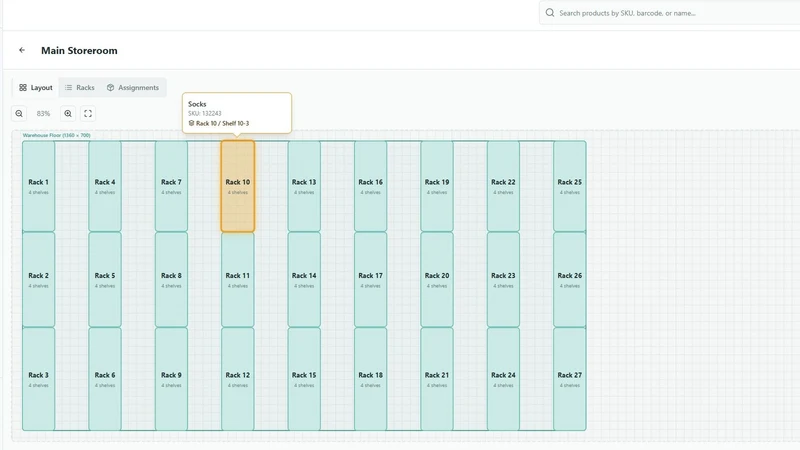
Task: Select Rack 16 on the floor plan
Action: tap(370, 186)
